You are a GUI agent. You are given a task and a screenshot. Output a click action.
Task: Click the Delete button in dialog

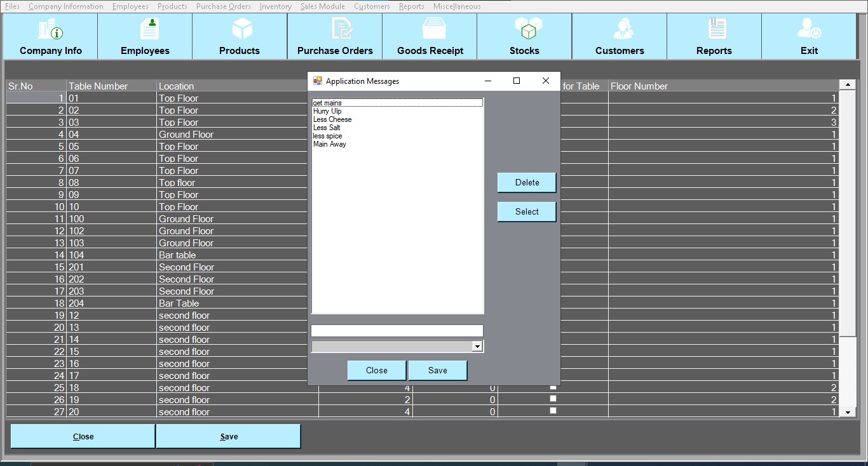coord(527,183)
